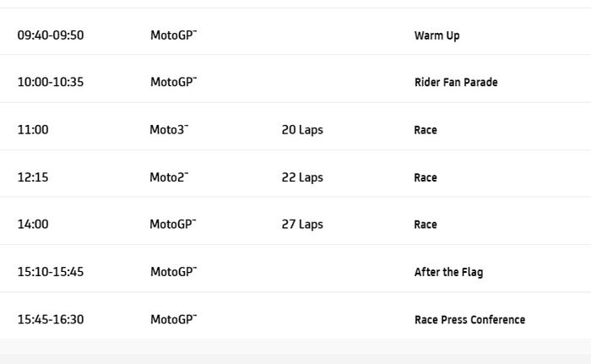Select the Warm Up session

[x=436, y=35]
